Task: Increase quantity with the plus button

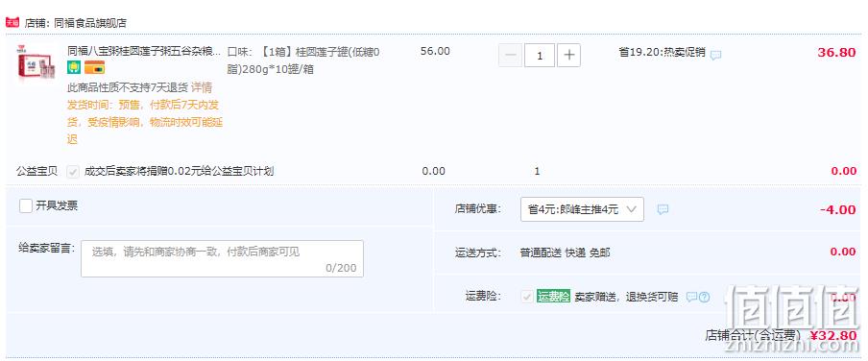Action: click(568, 56)
